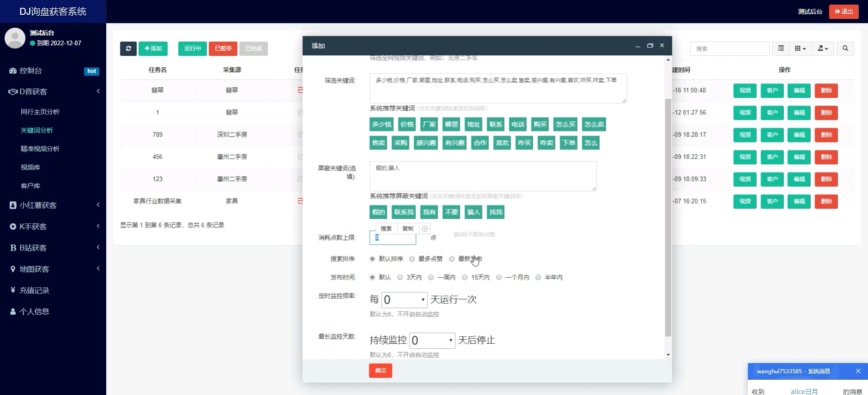
Task: Select 一个月内 publish time radio
Action: tap(499, 277)
